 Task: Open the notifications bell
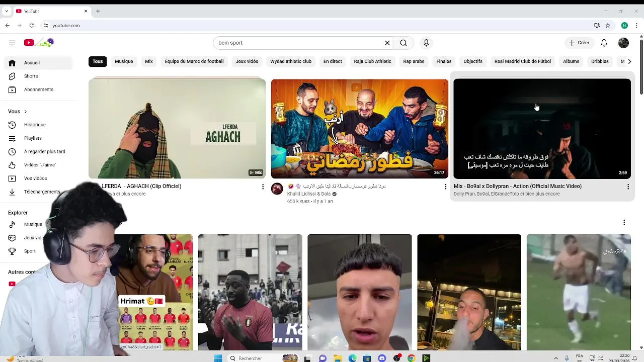604,43
